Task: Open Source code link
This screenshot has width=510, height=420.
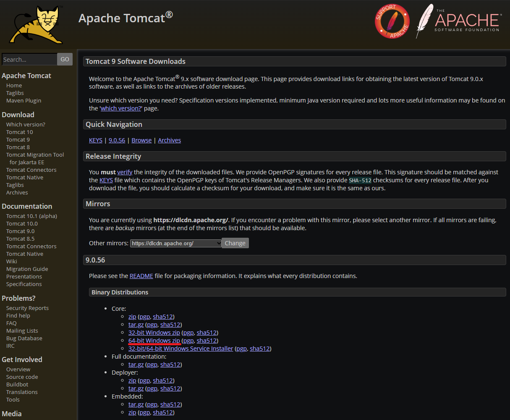Action: [22, 377]
